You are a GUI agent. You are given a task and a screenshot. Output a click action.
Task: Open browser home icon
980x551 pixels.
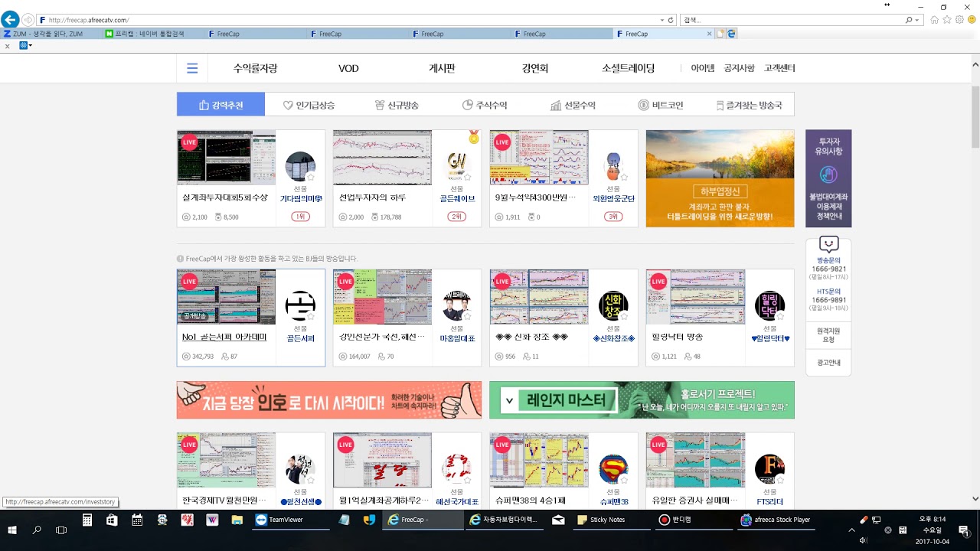click(x=934, y=20)
